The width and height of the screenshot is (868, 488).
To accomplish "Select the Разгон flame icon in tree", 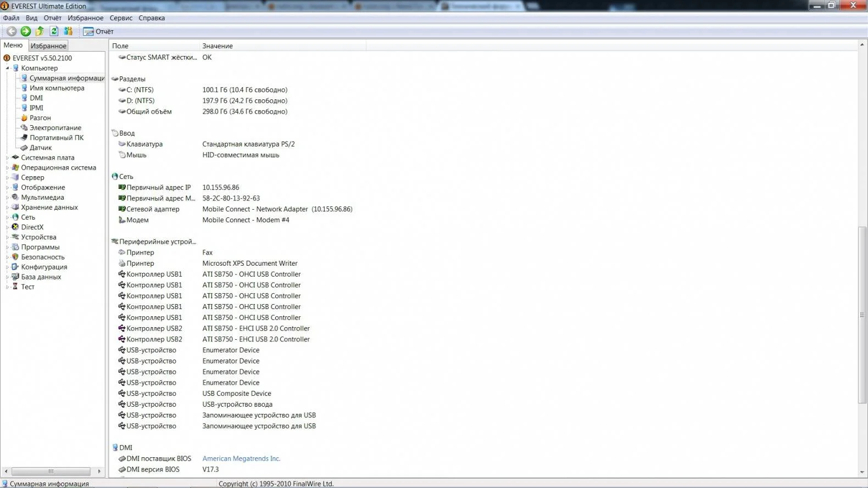I will 24,118.
